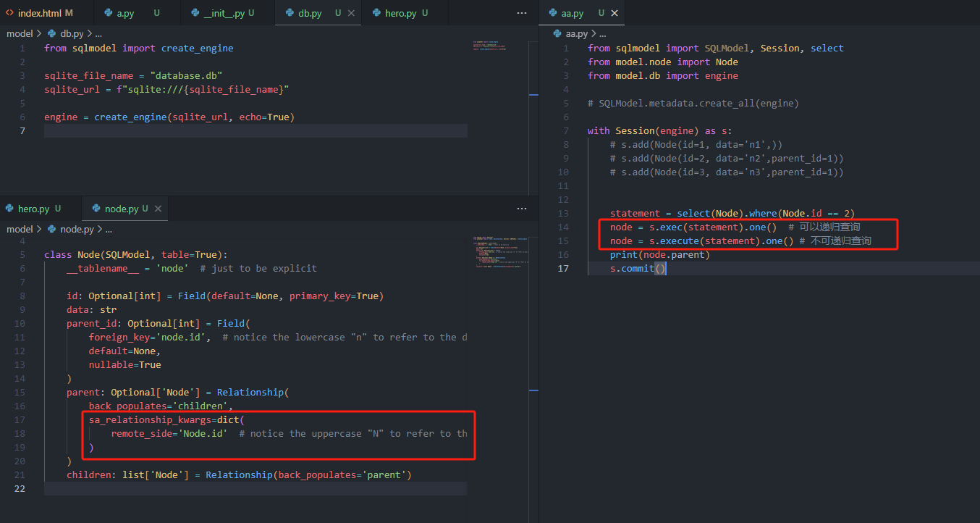Click 'model' breadcrumb above db.py editor
This screenshot has height=523, width=980.
pyautogui.click(x=20, y=33)
